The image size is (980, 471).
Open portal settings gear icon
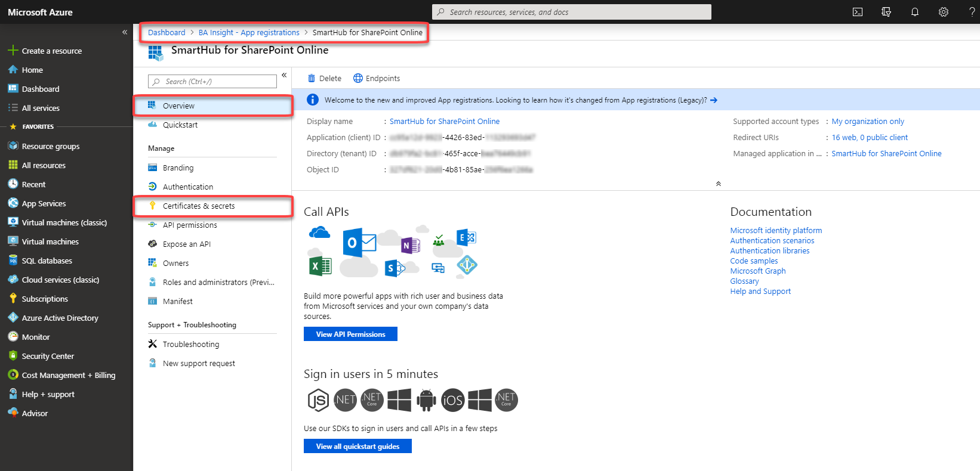tap(943, 12)
